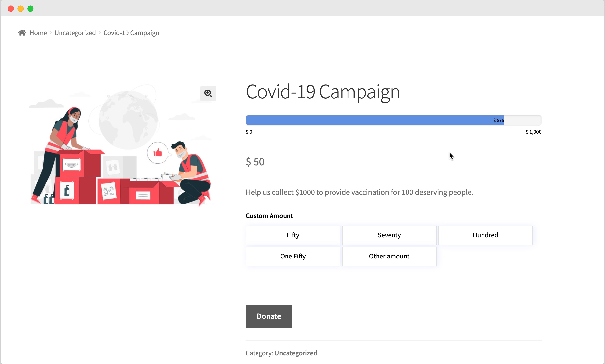Viewport: 605px width, 364px height.
Task: Click the home icon in breadcrumb
Action: (22, 33)
